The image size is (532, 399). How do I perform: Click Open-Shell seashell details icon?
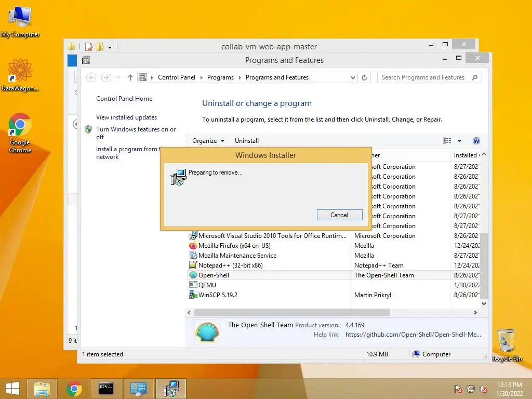207,332
